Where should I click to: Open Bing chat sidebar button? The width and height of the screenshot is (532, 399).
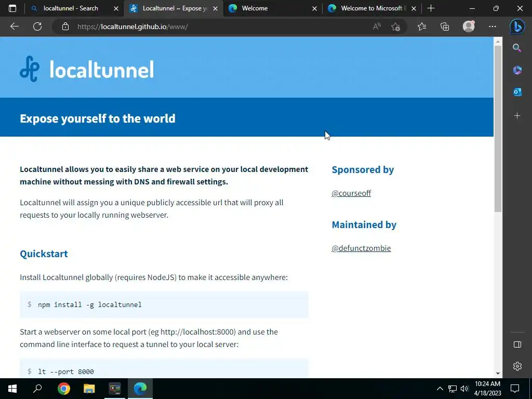pos(517,26)
